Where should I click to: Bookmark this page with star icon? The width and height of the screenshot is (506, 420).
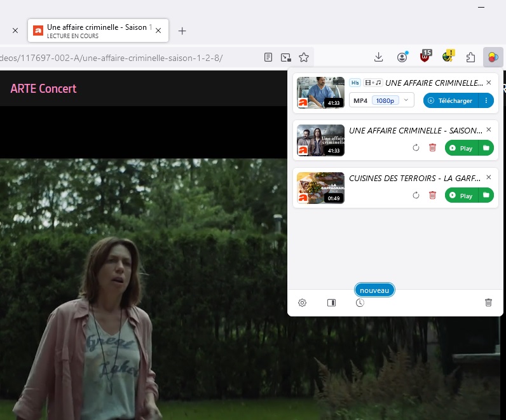click(304, 57)
